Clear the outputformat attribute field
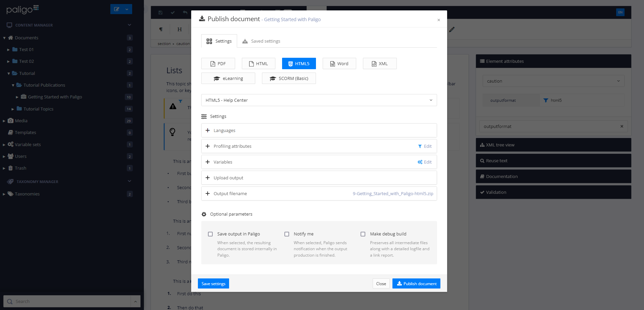Viewport: 644px width, 310px height. coord(622,126)
